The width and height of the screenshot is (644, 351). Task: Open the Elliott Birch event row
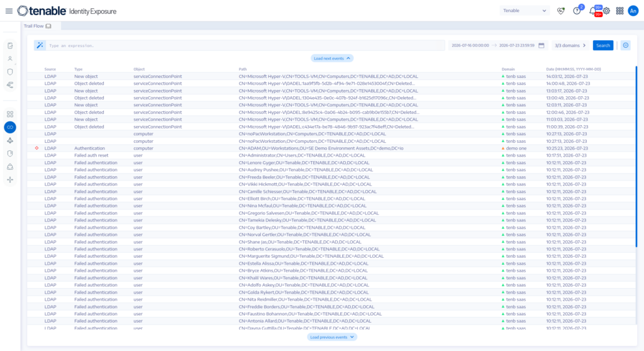pos(331,199)
